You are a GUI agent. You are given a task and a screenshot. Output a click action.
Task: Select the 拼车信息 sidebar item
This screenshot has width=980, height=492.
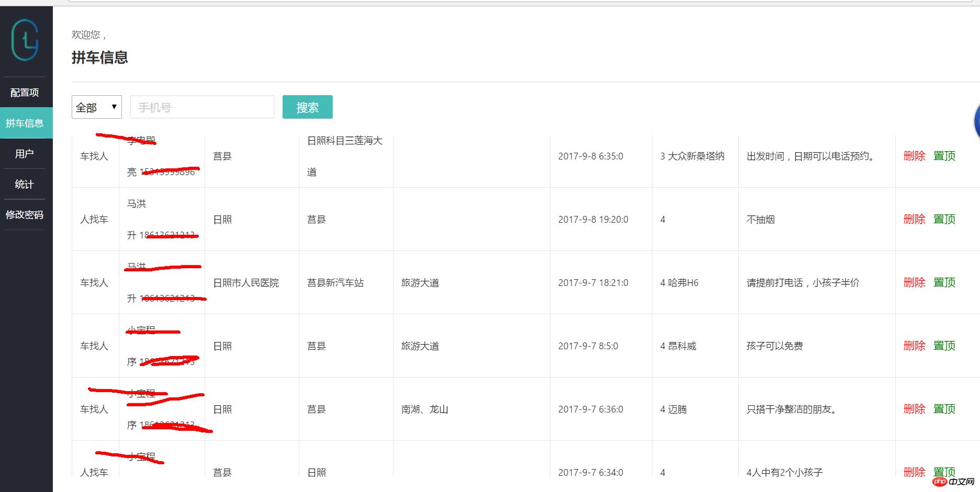[26, 123]
